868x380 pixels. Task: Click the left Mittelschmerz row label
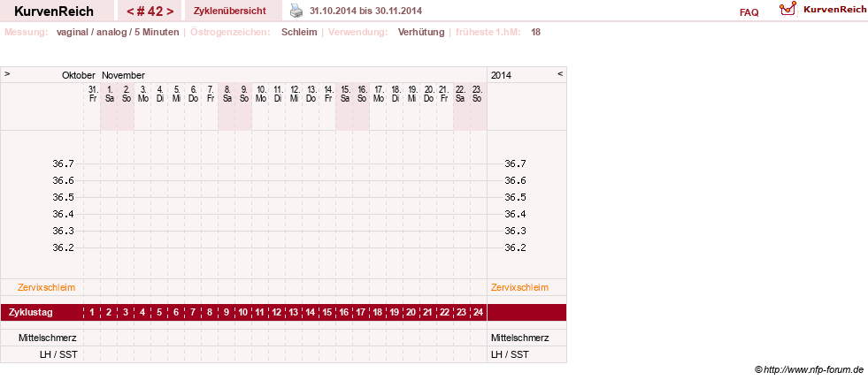48,338
